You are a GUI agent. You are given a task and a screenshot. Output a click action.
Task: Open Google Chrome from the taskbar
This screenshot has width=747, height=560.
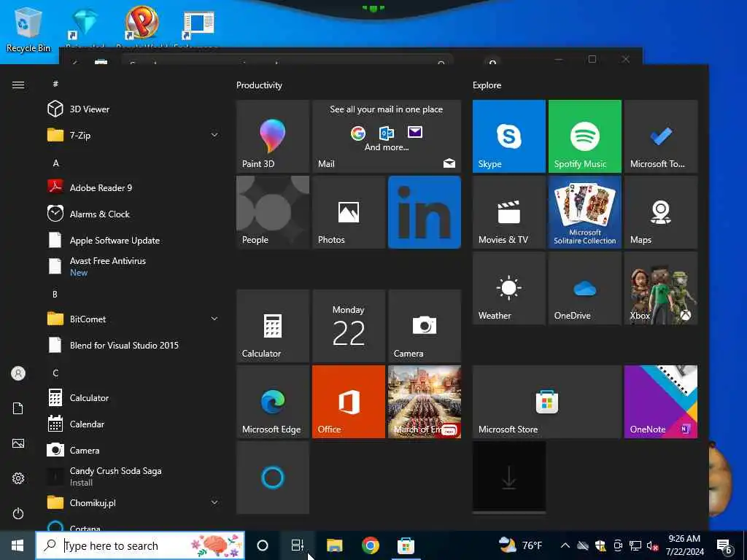[x=370, y=545]
